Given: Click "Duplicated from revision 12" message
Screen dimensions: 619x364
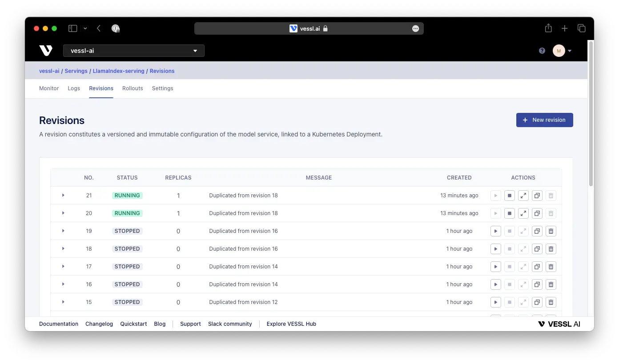Looking at the screenshot, I should [243, 302].
